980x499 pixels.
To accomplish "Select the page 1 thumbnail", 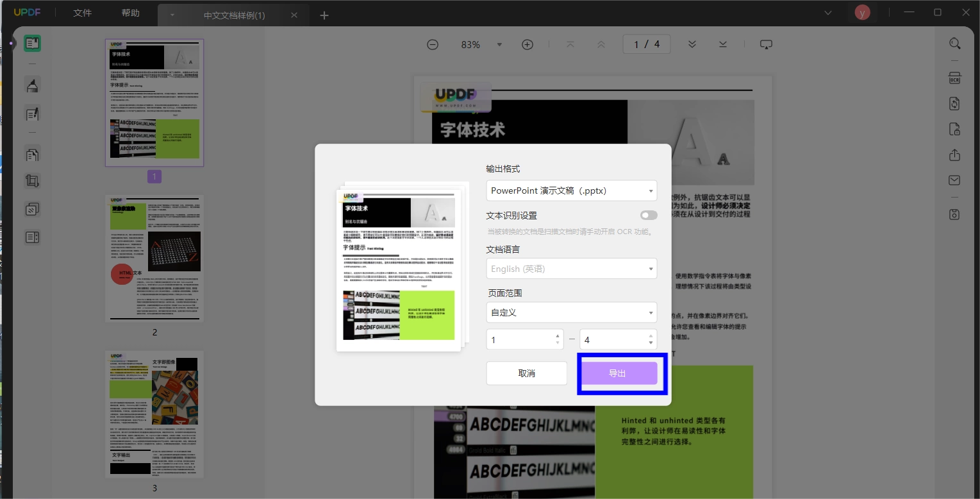I will (154, 103).
